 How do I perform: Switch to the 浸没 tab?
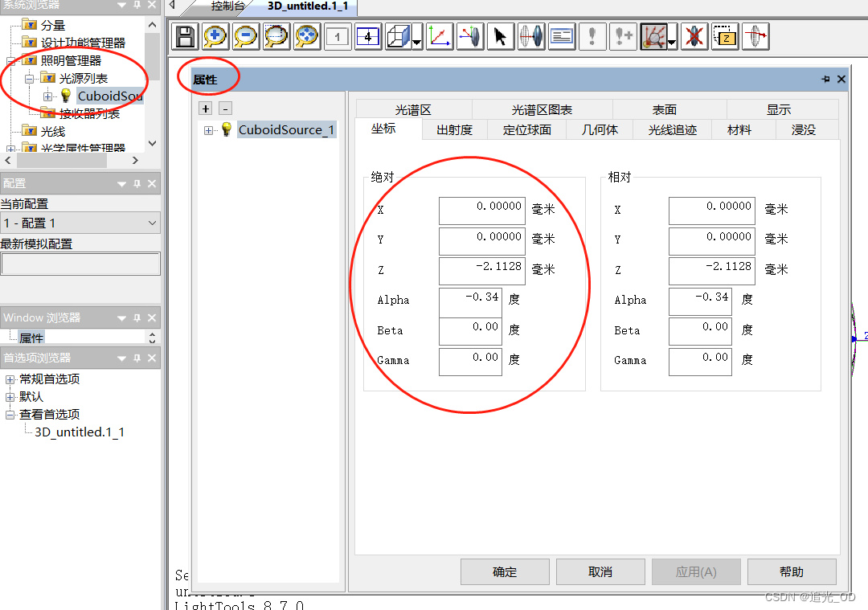click(x=803, y=130)
